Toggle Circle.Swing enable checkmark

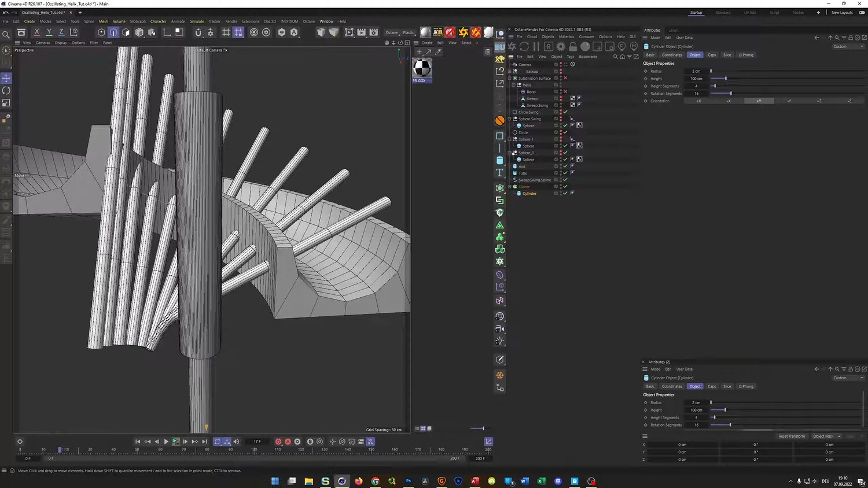pyautogui.click(x=565, y=112)
